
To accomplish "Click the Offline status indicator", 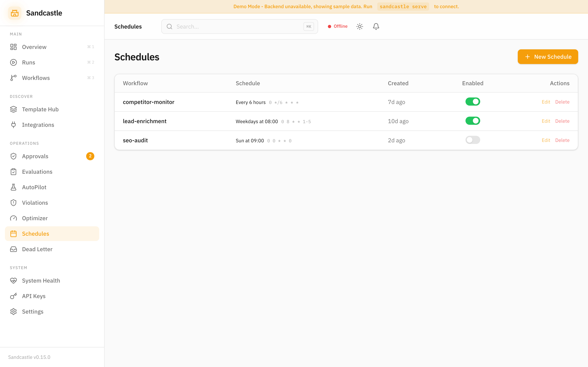I will pos(338,26).
